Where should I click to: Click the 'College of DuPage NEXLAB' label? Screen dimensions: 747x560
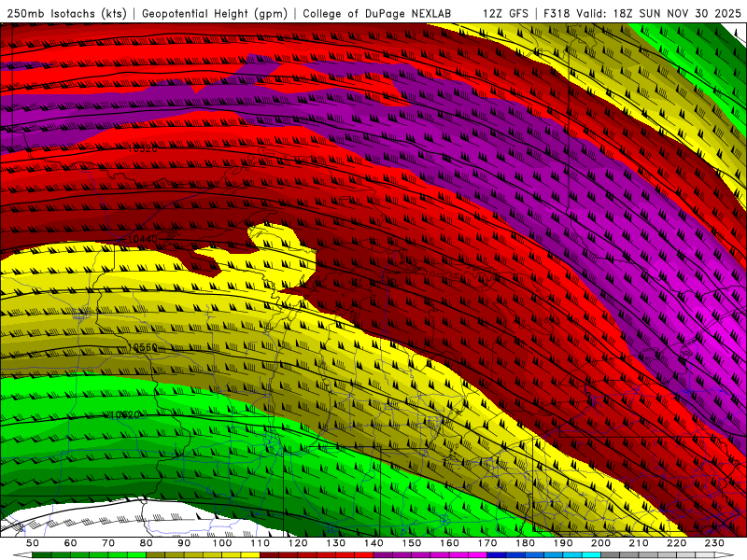[376, 13]
